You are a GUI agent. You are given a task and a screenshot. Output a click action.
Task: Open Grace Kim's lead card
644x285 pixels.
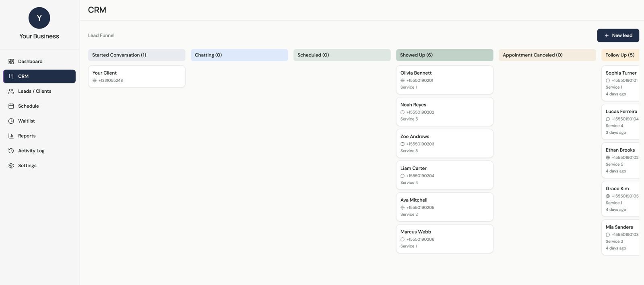[x=620, y=199]
